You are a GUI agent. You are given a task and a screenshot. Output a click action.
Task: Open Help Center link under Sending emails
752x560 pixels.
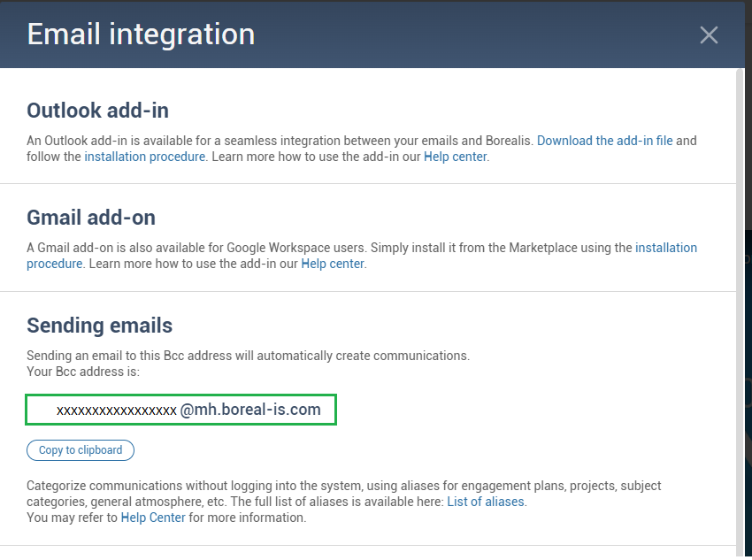tap(153, 518)
